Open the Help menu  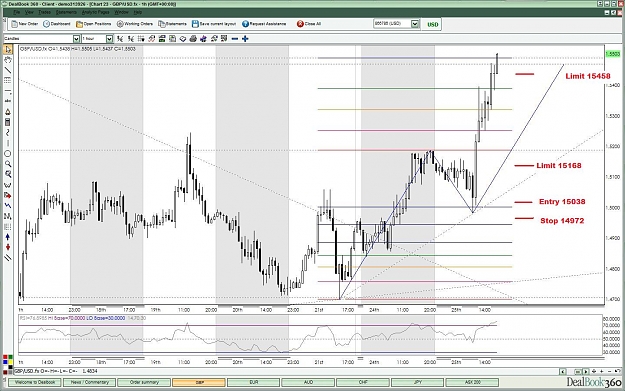(138, 12)
